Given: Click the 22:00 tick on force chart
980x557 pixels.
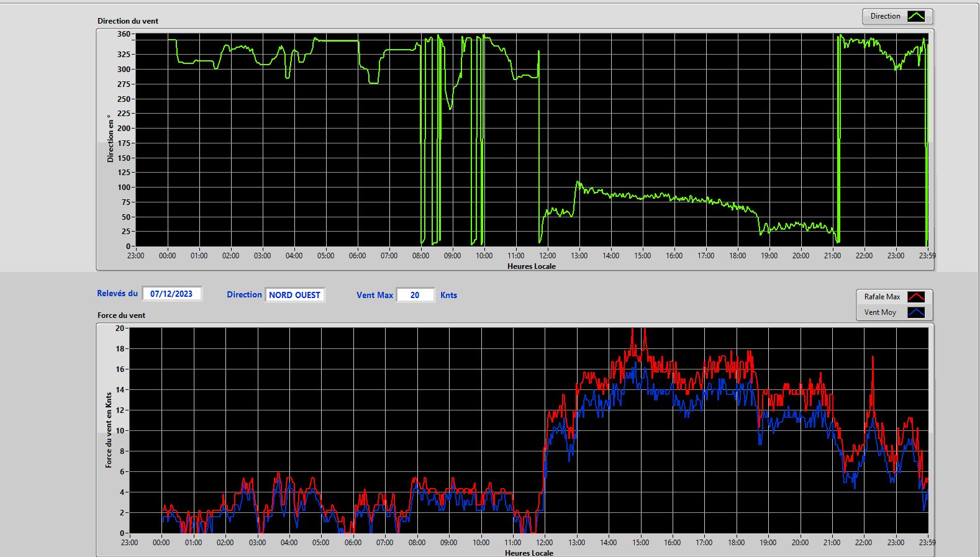Looking at the screenshot, I should coord(864,542).
